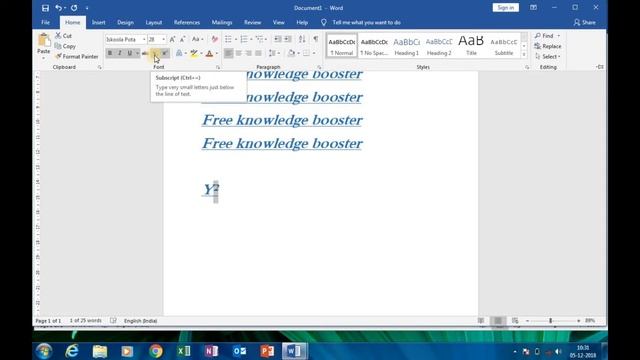
Task: Open the font size dropdown
Action: [x=164, y=39]
